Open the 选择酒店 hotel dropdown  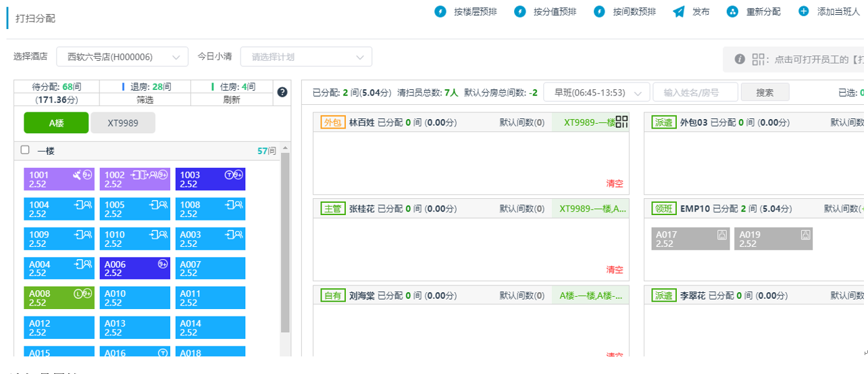point(122,57)
